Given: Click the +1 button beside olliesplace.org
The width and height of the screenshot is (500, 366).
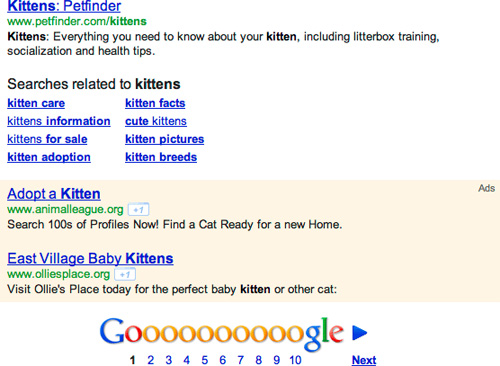Looking at the screenshot, I should pyautogui.click(x=125, y=274).
